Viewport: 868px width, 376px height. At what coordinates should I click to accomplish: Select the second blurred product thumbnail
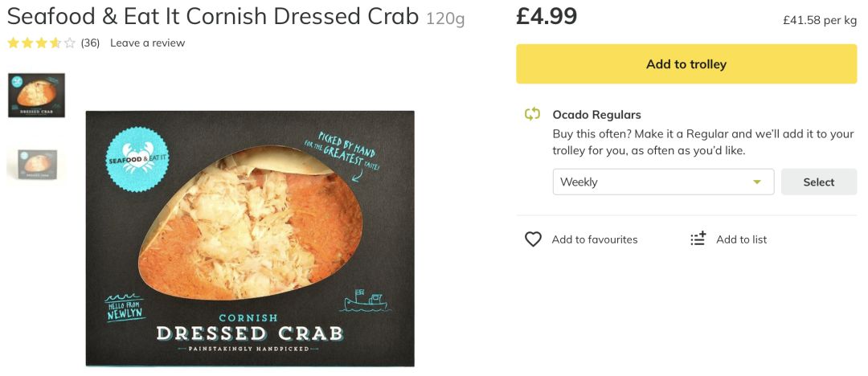(x=36, y=164)
